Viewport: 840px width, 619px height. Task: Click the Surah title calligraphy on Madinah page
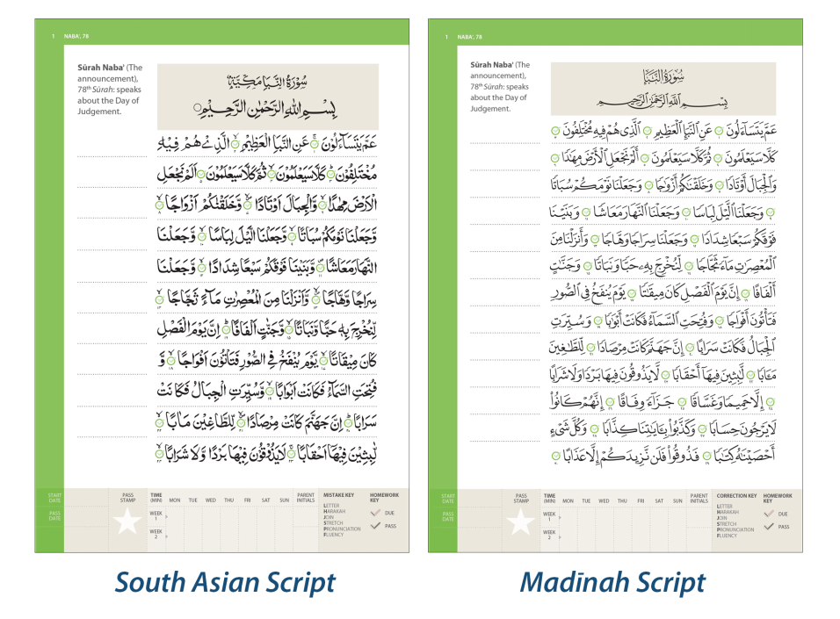tap(663, 76)
